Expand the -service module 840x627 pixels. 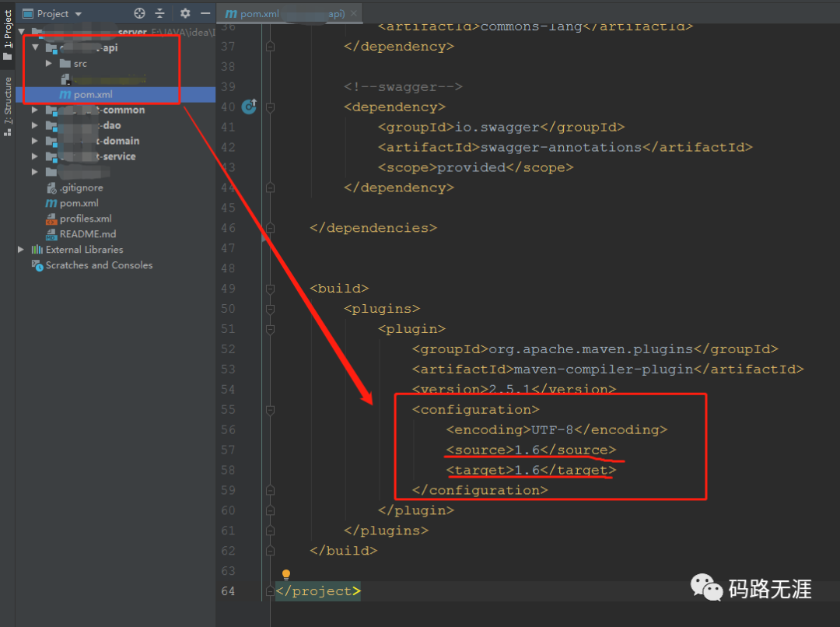[35, 156]
